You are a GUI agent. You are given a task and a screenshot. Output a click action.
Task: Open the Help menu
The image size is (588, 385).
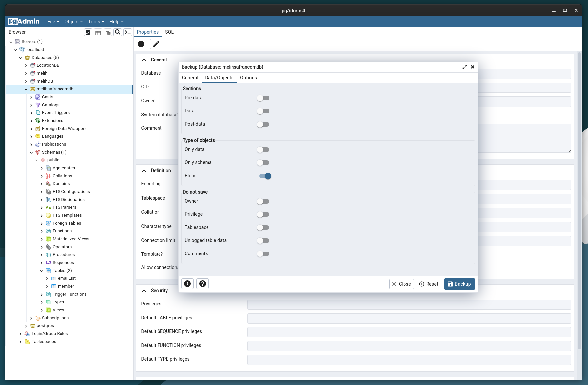pos(117,22)
